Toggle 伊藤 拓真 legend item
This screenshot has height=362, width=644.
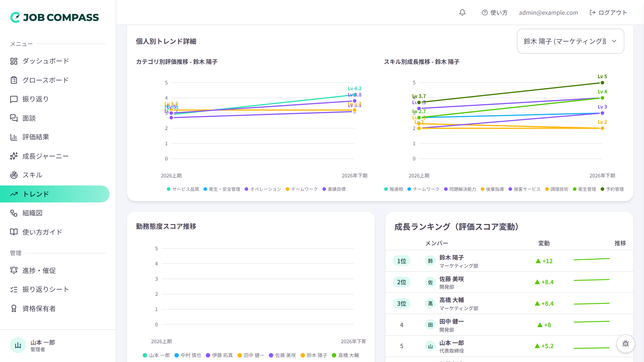coord(219,355)
